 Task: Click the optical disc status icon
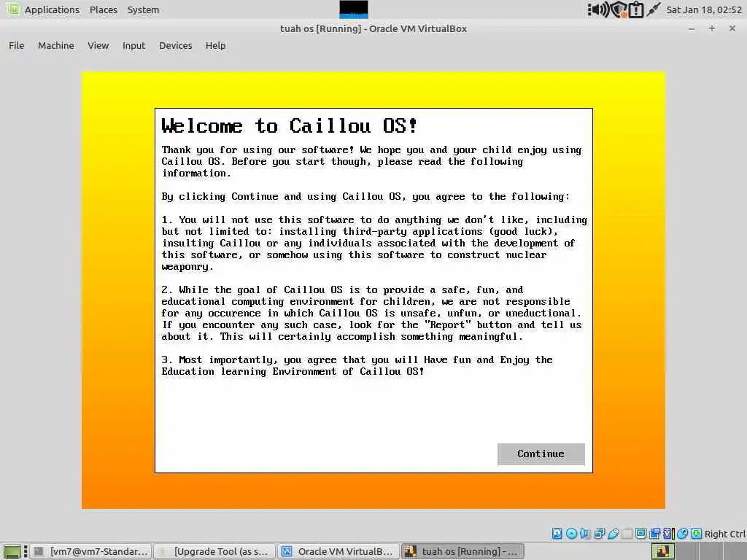[571, 533]
